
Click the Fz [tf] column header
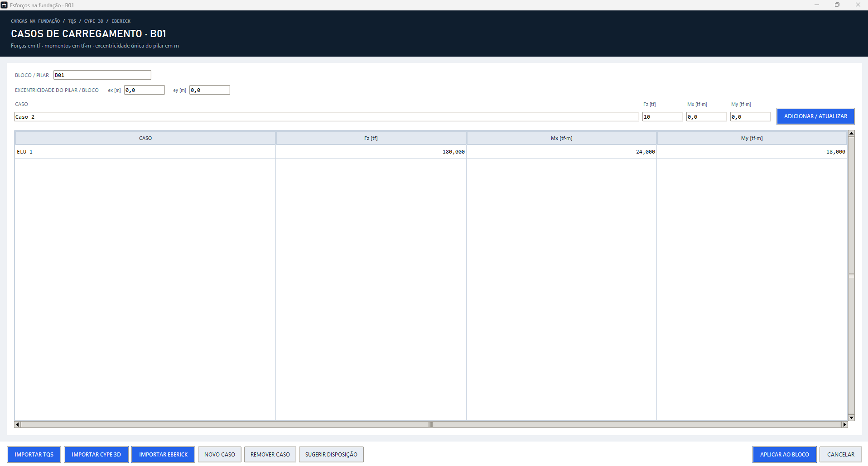(x=371, y=138)
